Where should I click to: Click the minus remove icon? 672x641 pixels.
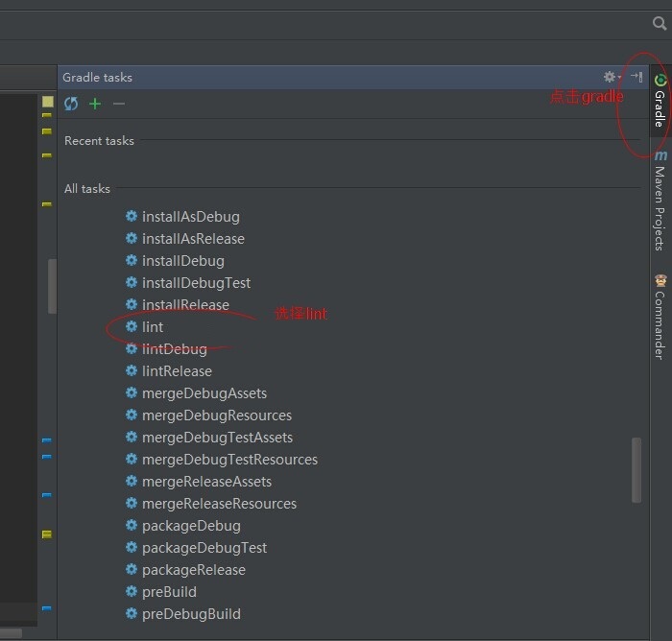coord(119,104)
